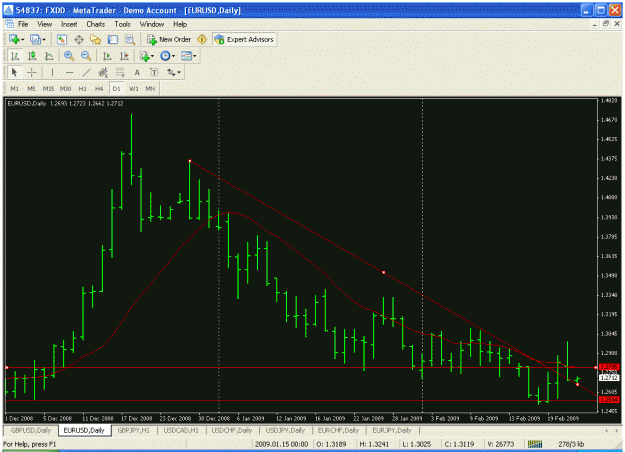Open the Tools menu
This screenshot has height=452, width=625.
click(x=122, y=24)
